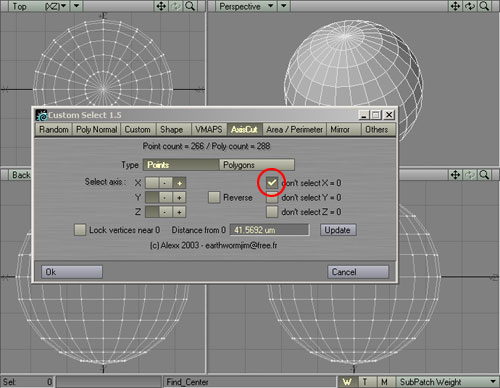Screen dimensions: 500x388
Task: Click the rotate icon in Perspective viewport
Action: click(470, 6)
